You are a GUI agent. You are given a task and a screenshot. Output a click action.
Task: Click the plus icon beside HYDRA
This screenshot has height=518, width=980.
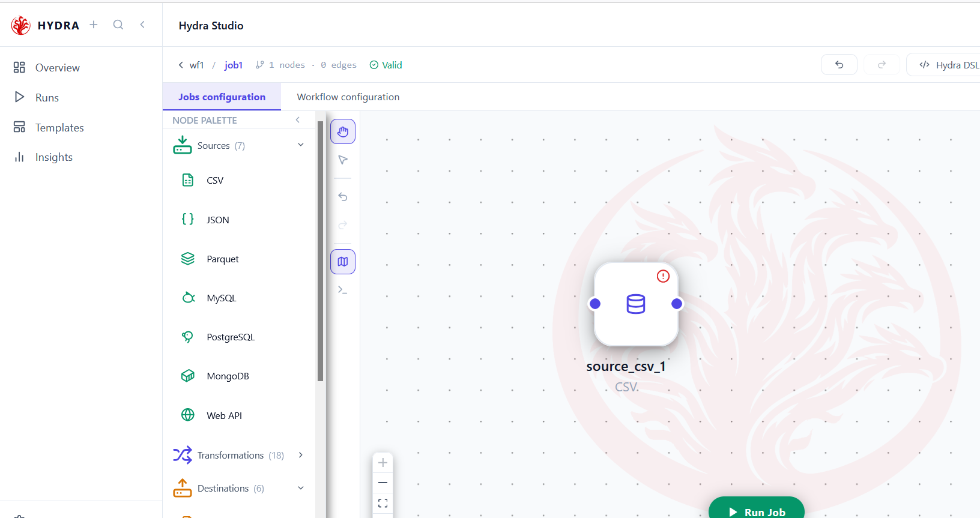click(x=94, y=25)
